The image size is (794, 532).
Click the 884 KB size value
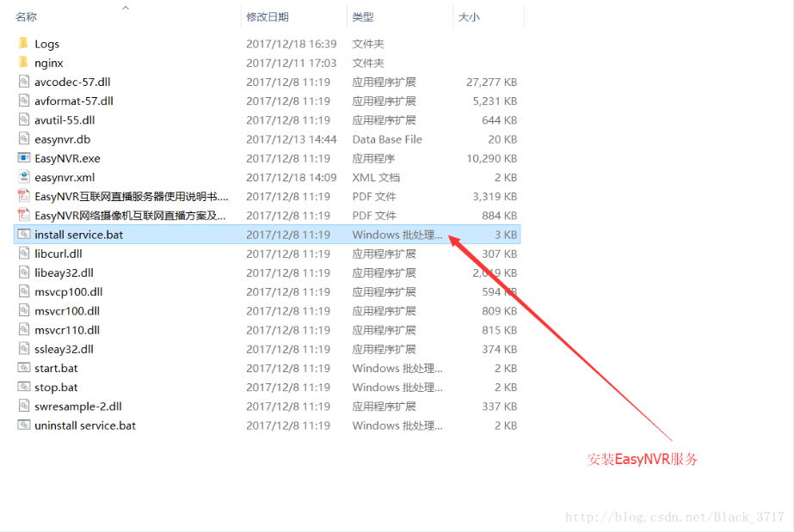click(x=499, y=216)
